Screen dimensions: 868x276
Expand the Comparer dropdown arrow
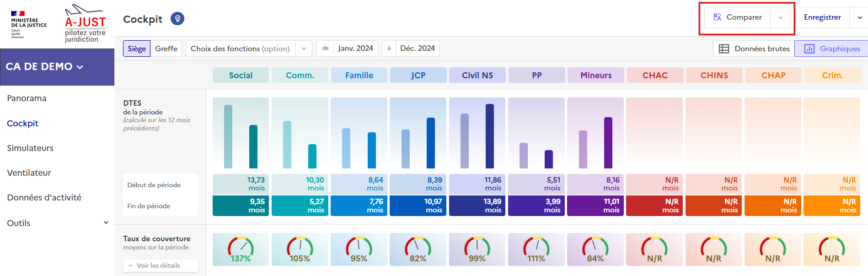tap(780, 18)
